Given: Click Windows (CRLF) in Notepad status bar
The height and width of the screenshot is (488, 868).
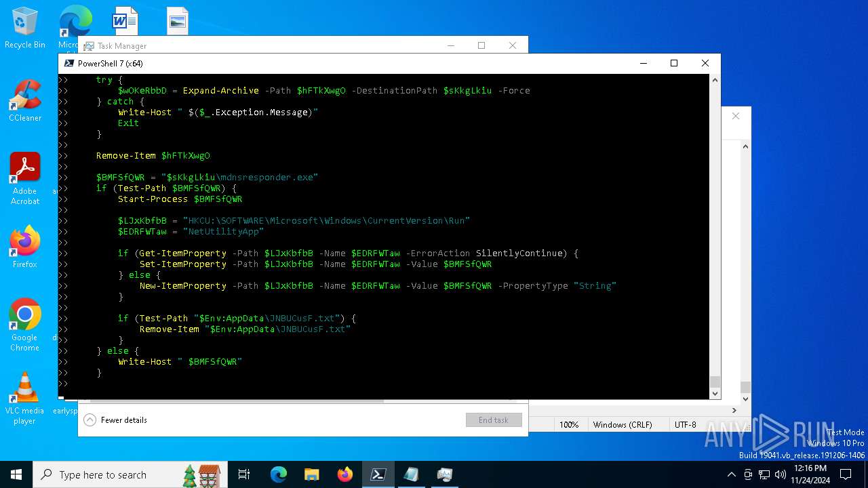Looking at the screenshot, I should (623, 425).
